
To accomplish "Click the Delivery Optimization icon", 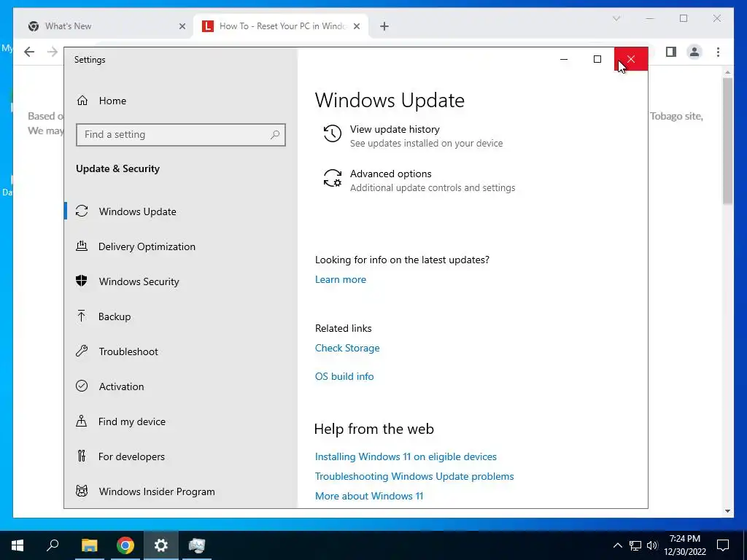I will pyautogui.click(x=82, y=246).
